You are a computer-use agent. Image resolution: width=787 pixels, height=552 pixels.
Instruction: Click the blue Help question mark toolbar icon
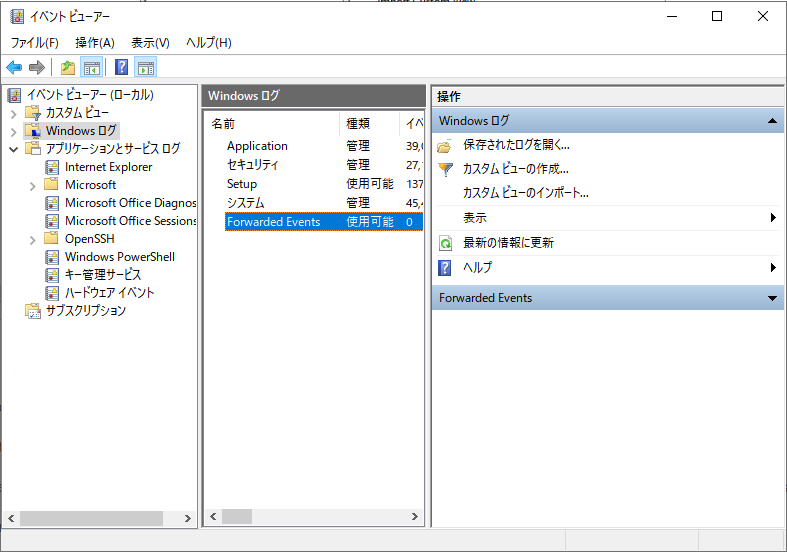click(x=121, y=68)
